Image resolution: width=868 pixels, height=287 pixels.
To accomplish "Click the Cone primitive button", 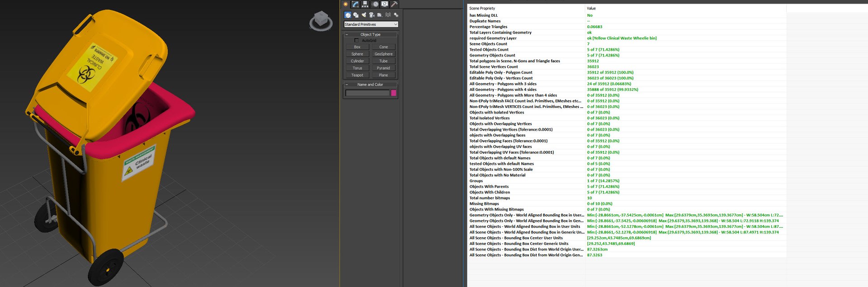I will point(383,47).
